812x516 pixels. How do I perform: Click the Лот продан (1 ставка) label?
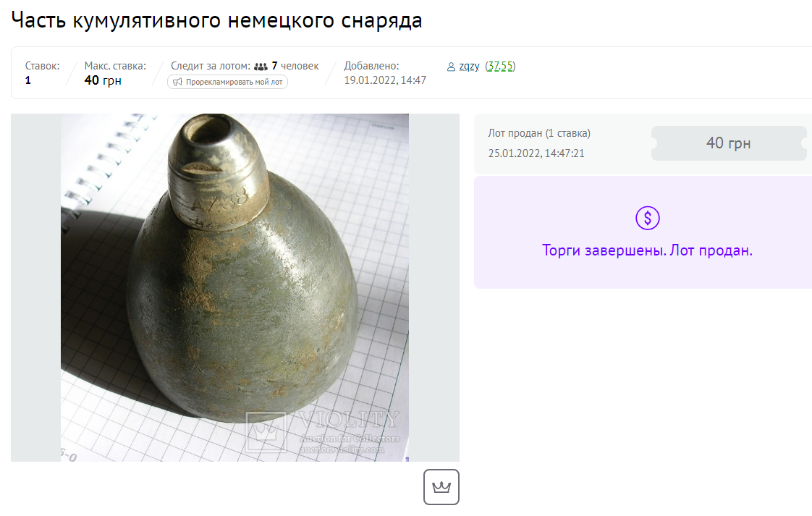point(539,133)
